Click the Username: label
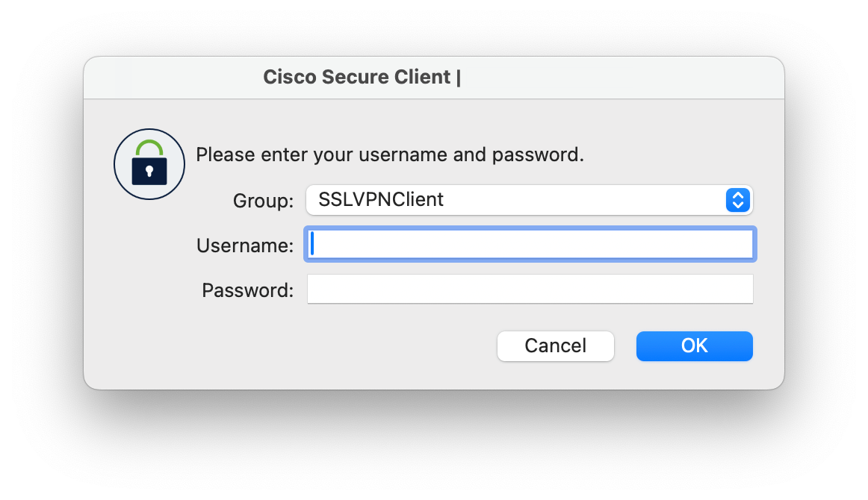868x500 pixels. [245, 246]
